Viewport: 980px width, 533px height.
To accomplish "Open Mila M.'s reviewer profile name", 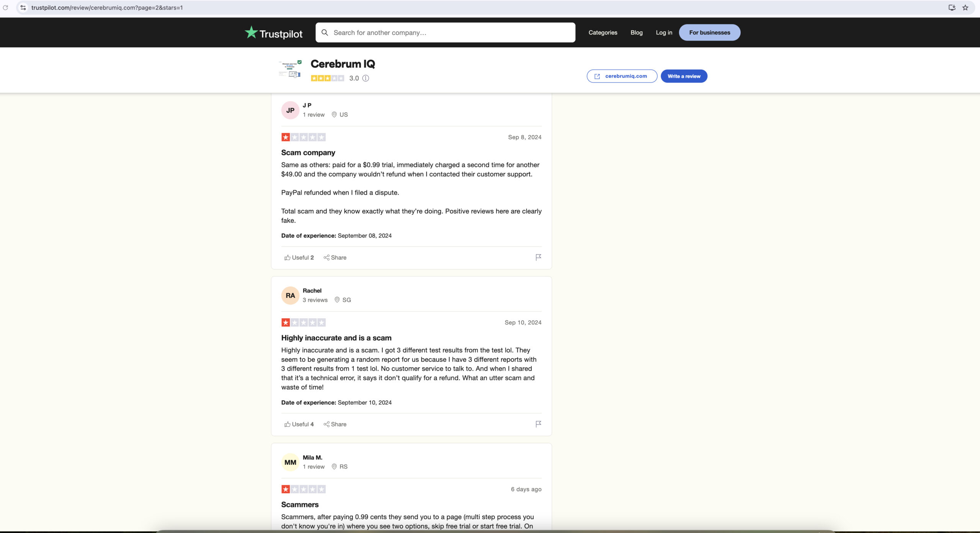I will (312, 458).
